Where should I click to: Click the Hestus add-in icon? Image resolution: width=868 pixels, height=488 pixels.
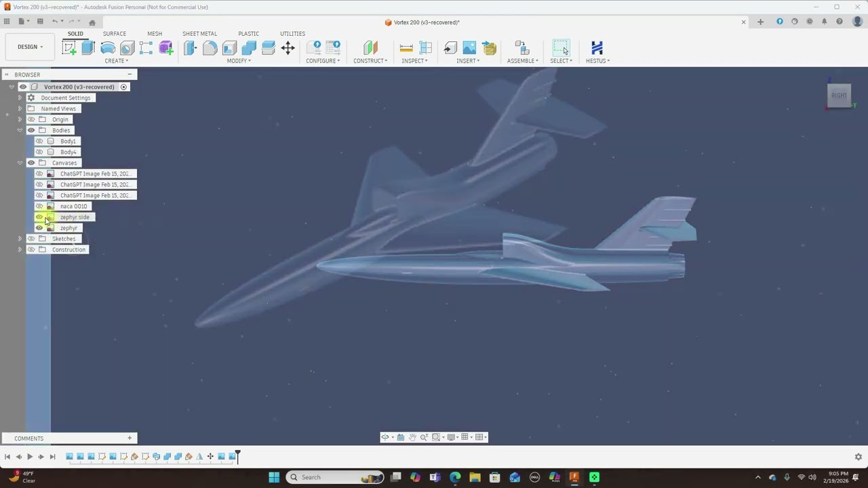tap(597, 47)
